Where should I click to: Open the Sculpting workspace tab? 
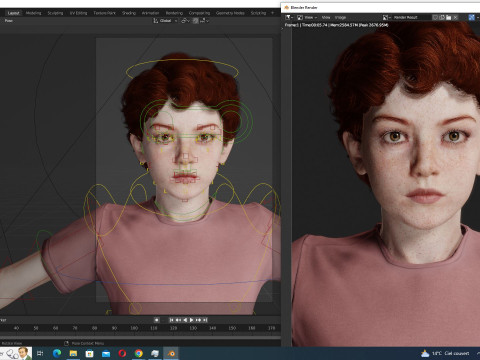55,13
